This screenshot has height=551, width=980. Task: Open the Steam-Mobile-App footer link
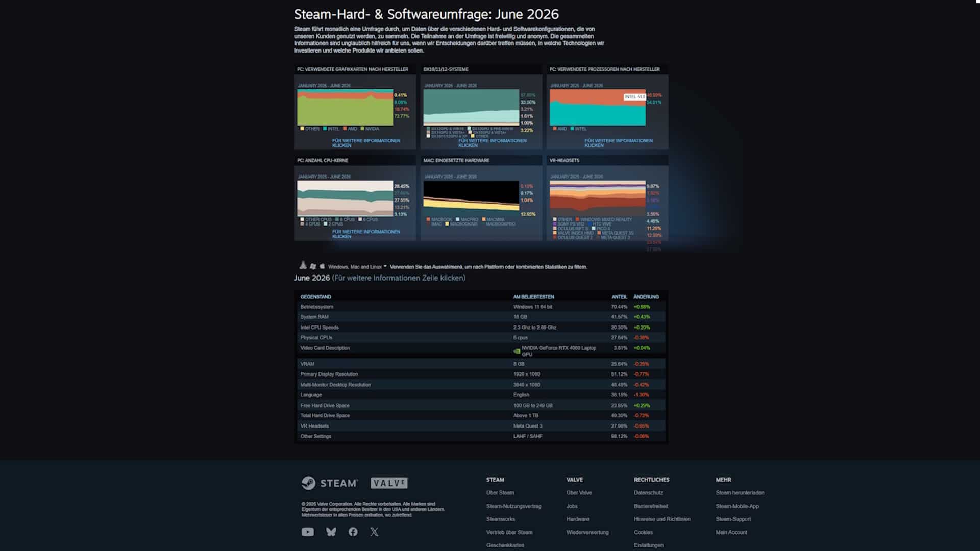737,506
